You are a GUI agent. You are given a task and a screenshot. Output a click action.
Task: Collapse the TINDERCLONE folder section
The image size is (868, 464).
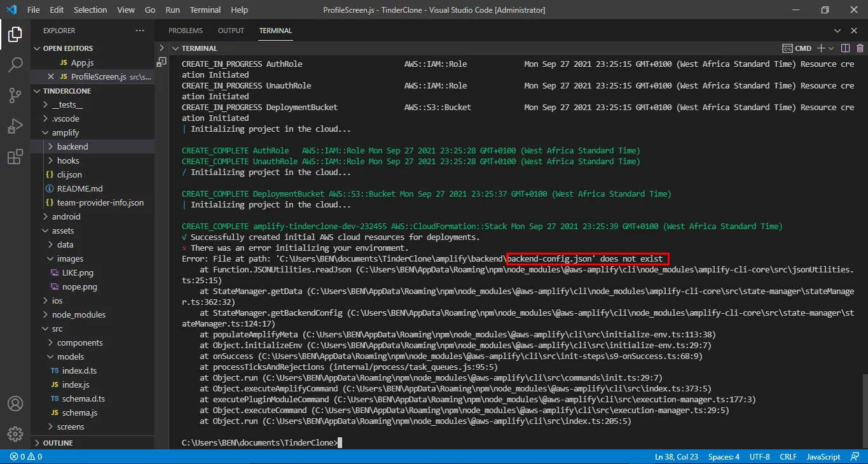[93, 91]
